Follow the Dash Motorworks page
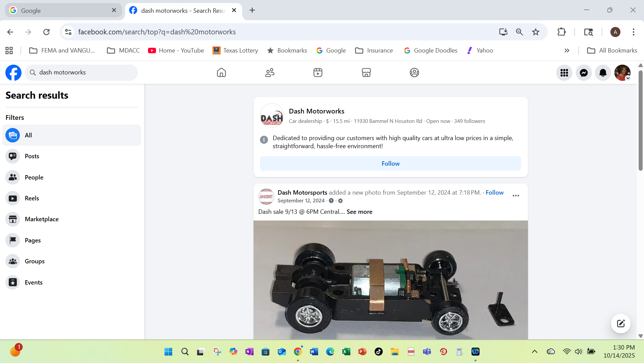This screenshot has height=363, width=644. pyautogui.click(x=390, y=164)
